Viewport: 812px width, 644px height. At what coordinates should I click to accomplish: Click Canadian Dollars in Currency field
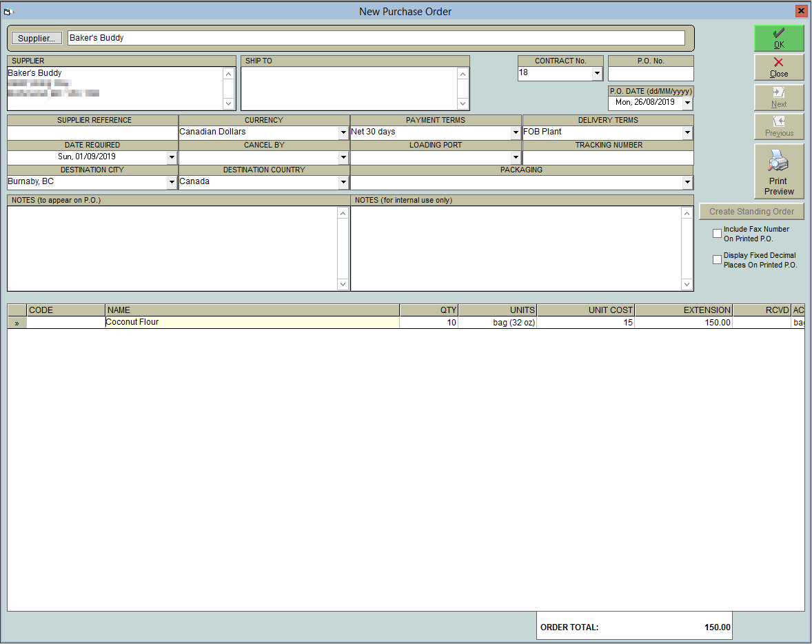(x=212, y=132)
